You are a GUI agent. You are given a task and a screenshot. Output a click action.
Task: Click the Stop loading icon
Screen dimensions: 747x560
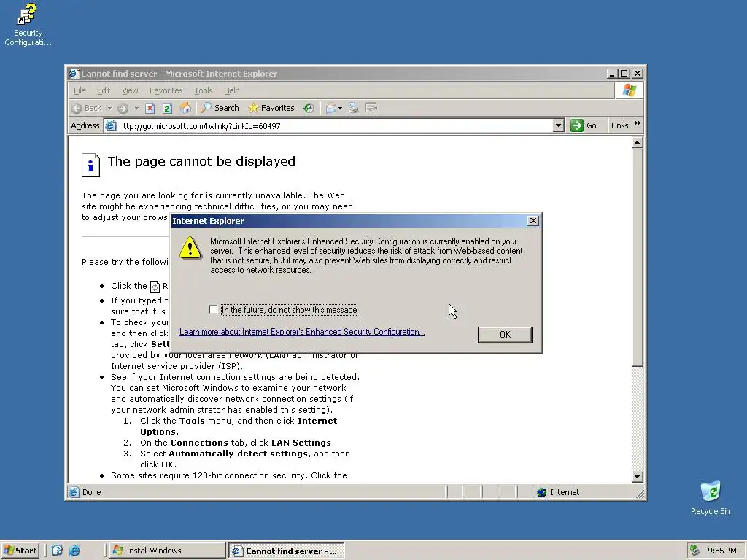pyautogui.click(x=150, y=108)
